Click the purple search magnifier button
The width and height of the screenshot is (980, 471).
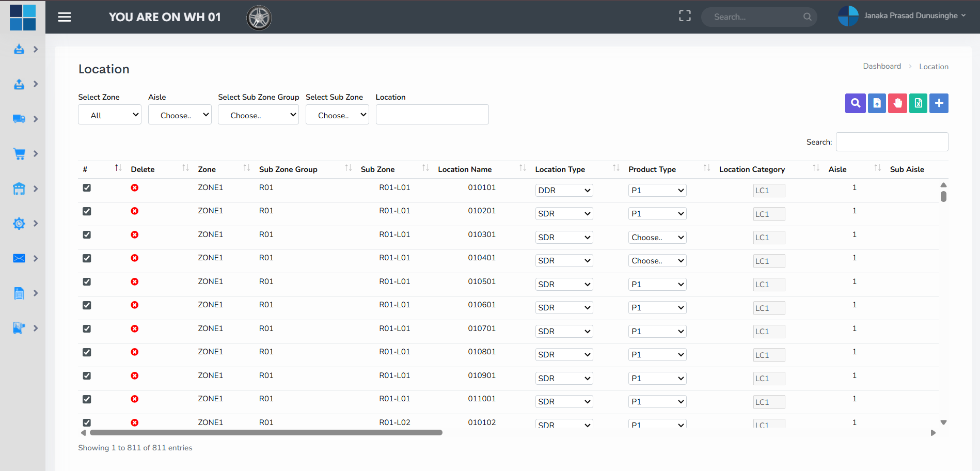point(855,103)
